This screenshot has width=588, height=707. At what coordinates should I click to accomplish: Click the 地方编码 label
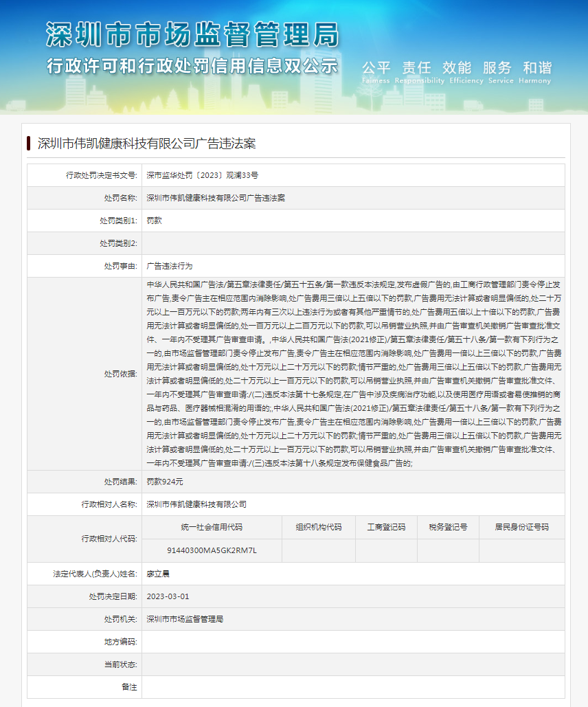tap(120, 642)
